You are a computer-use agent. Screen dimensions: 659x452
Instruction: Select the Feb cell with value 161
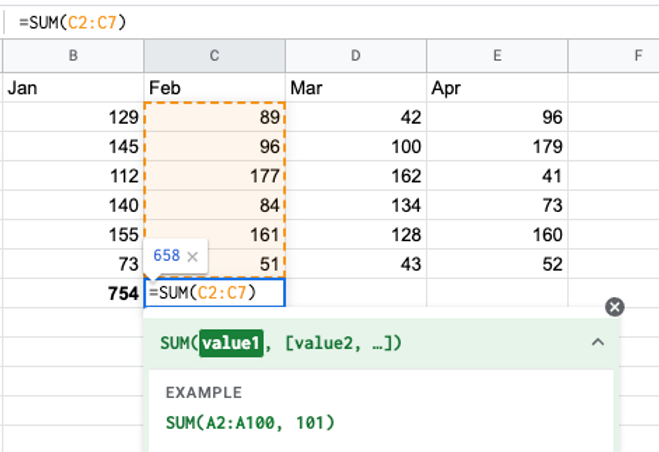pyautogui.click(x=215, y=235)
